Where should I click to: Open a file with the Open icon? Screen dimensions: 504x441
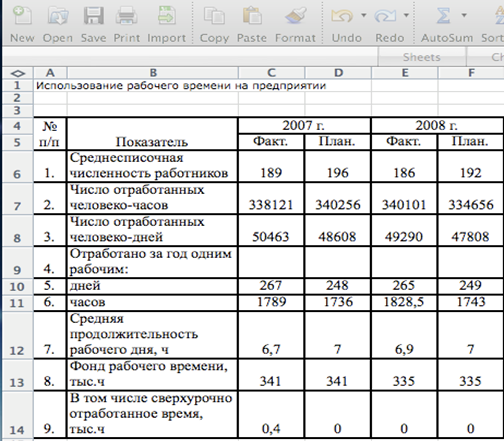(x=58, y=15)
